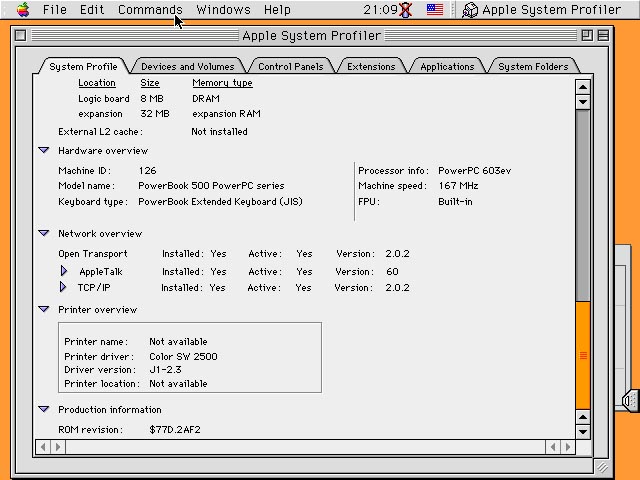Click the 'PowerBook Extended Keyboard (JIS)' value
This screenshot has height=480, width=640.
pos(220,202)
